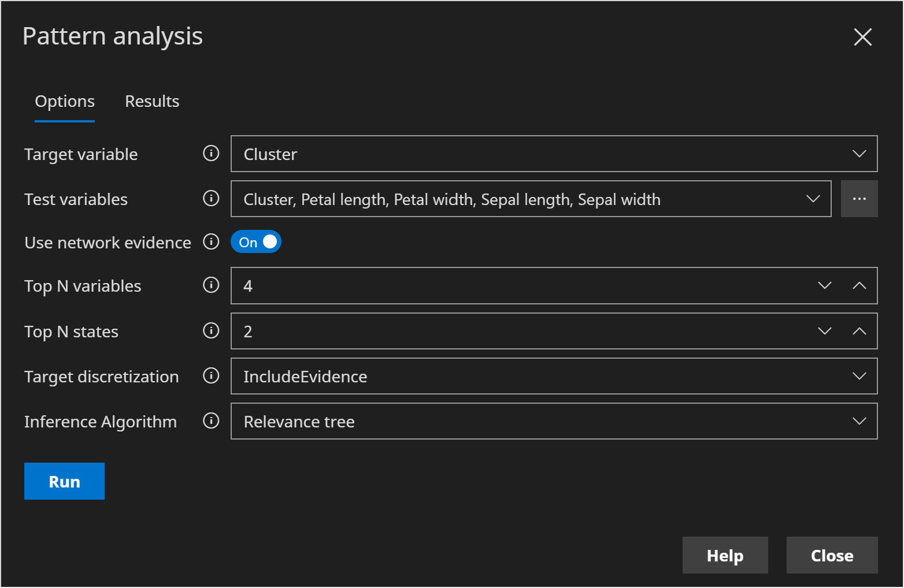Viewport: 904px width, 588px height.
Task: Click the info icon next to Test variables
Action: pos(211,199)
